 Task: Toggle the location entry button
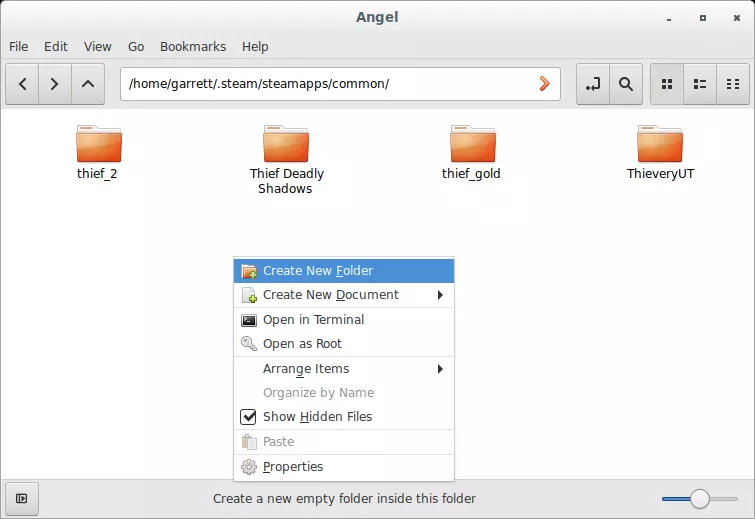click(x=593, y=84)
